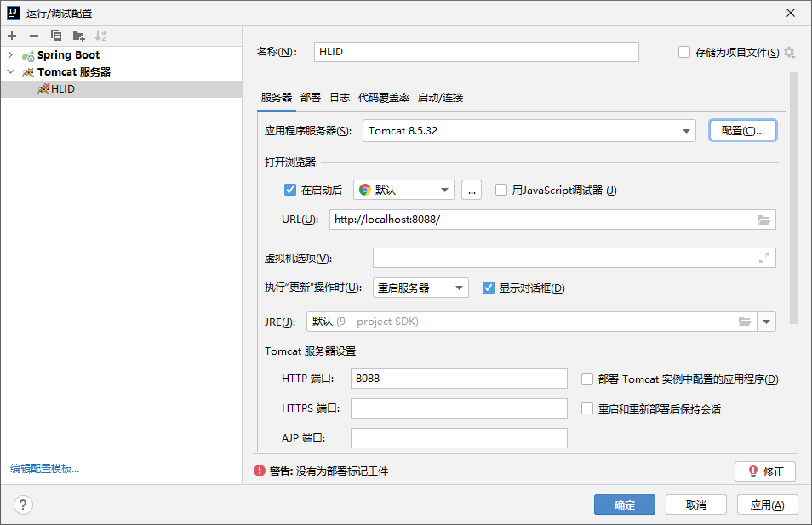Click the HTTPS 端口 input field
Screen dimensions: 812x525
tap(459, 408)
